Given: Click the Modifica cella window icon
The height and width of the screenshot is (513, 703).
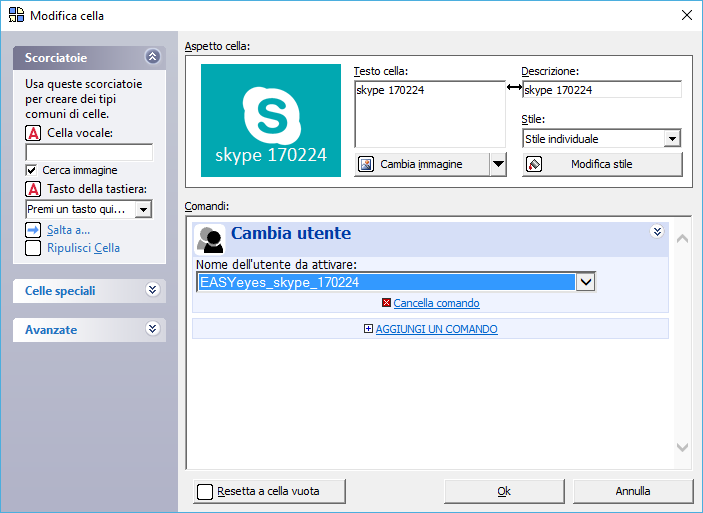Looking at the screenshot, I should [17, 15].
